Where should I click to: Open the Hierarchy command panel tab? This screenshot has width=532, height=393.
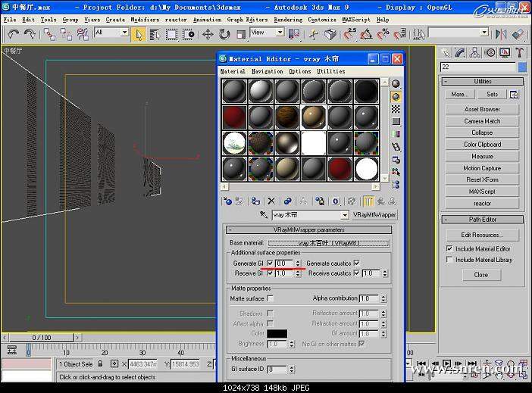[474, 52]
